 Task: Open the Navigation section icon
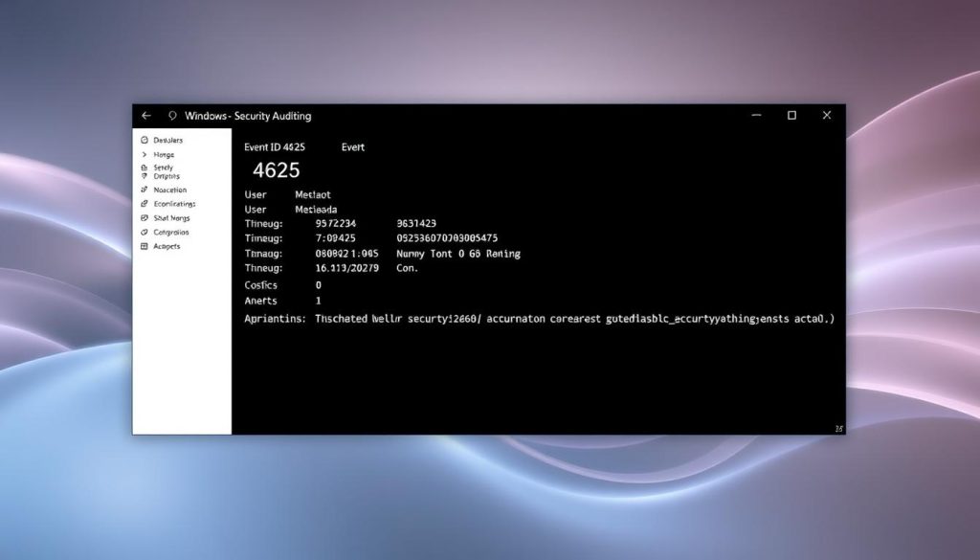pyautogui.click(x=144, y=190)
